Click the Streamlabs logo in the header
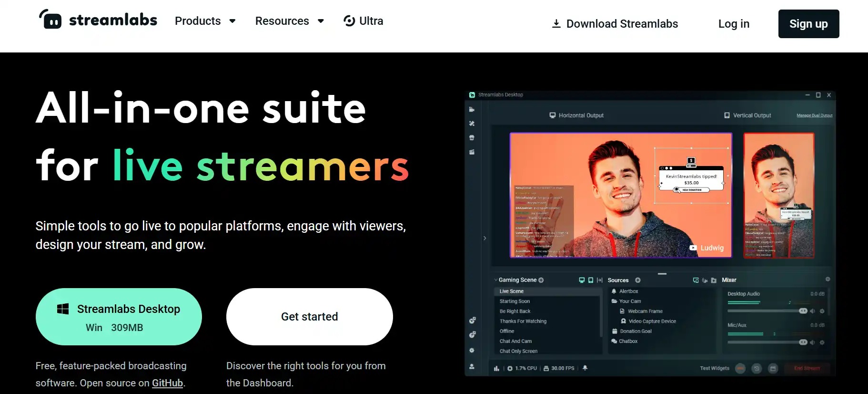This screenshot has width=868, height=394. [98, 20]
